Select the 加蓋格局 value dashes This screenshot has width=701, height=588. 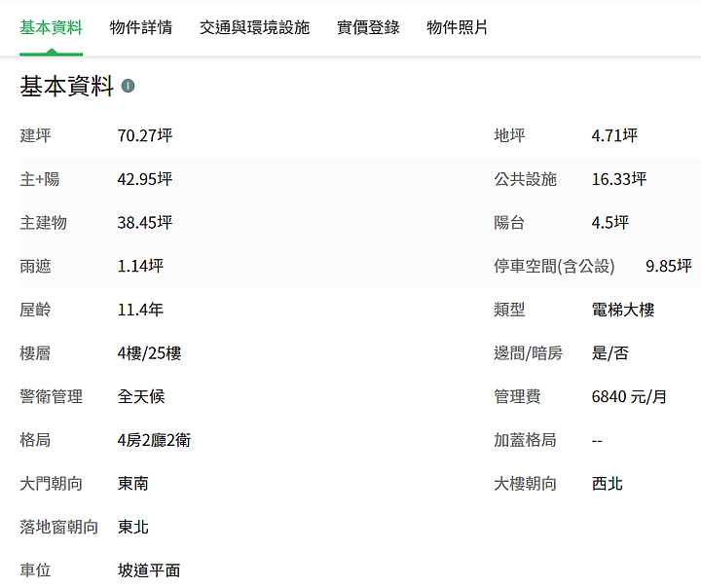coord(597,441)
